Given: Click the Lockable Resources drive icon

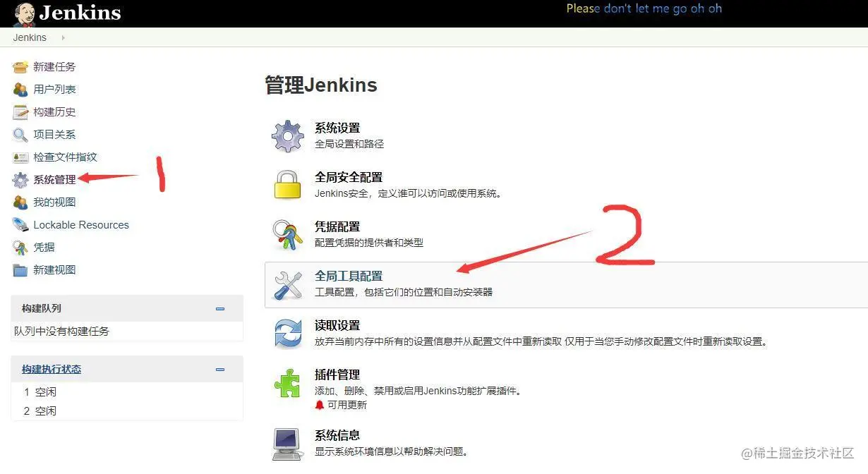Looking at the screenshot, I should [20, 225].
